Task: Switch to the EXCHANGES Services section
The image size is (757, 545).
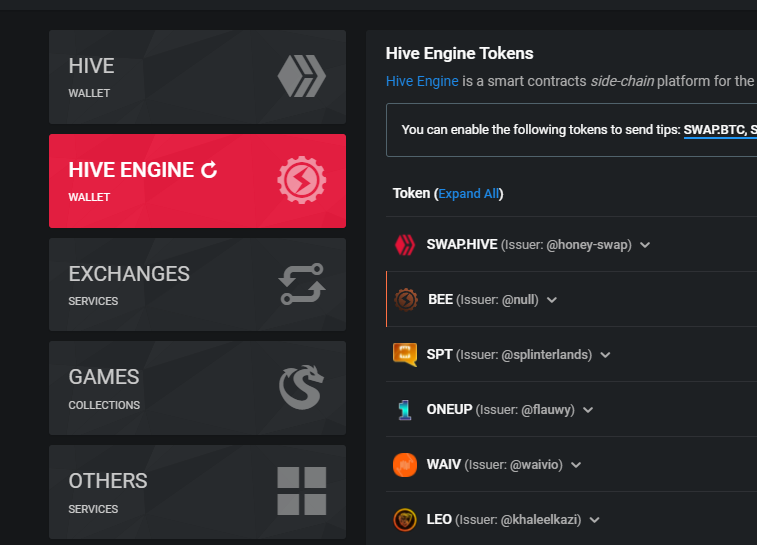Action: tap(197, 284)
